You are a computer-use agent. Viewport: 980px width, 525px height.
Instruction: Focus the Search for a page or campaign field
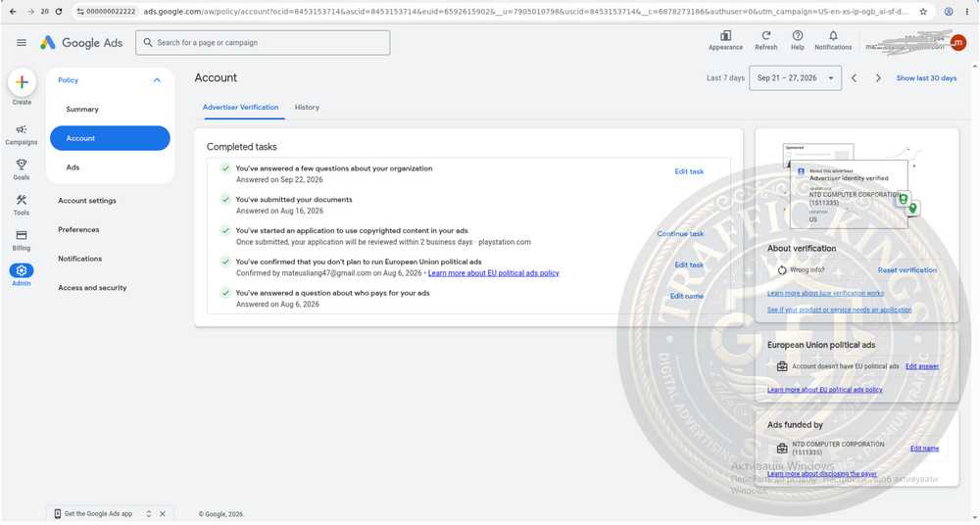(263, 42)
